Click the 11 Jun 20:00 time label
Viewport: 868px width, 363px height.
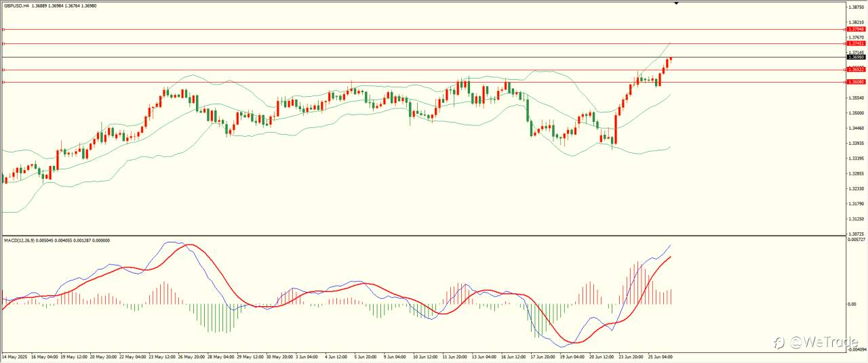tap(454, 356)
